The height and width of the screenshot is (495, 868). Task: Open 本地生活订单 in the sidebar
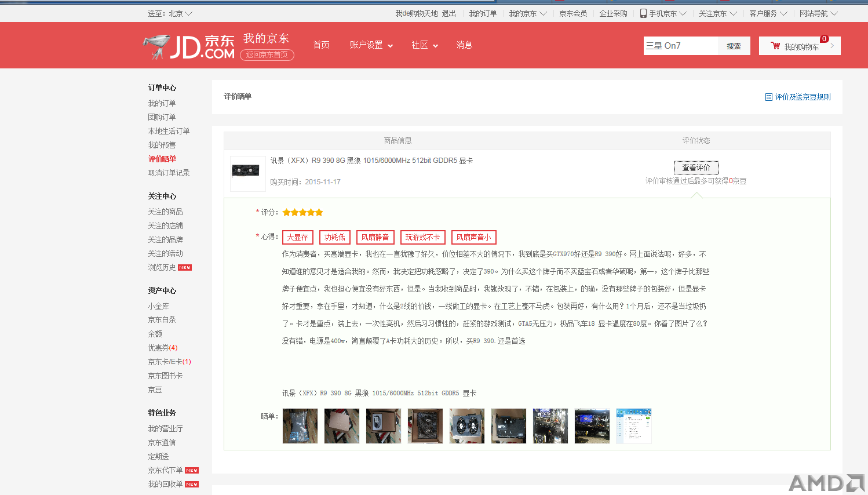tap(169, 131)
